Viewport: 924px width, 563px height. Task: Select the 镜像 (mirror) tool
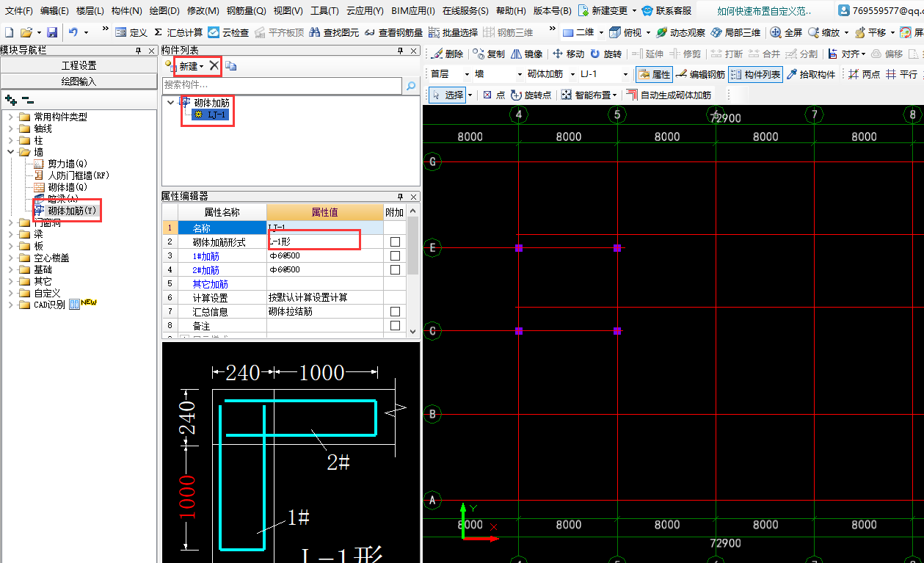point(527,54)
